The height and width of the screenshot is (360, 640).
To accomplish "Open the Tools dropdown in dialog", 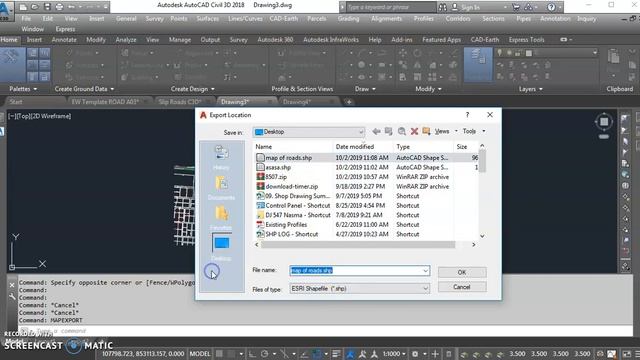I will click(473, 131).
